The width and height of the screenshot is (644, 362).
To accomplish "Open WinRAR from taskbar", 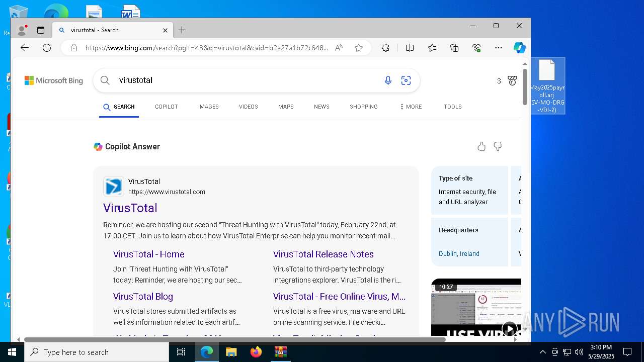I will [280, 352].
